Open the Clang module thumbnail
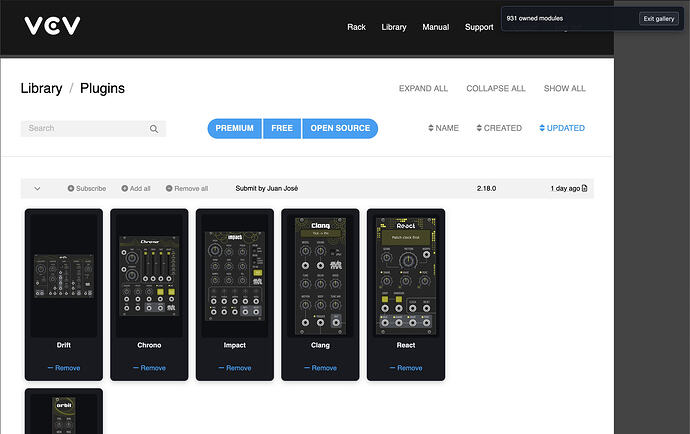 coord(320,276)
